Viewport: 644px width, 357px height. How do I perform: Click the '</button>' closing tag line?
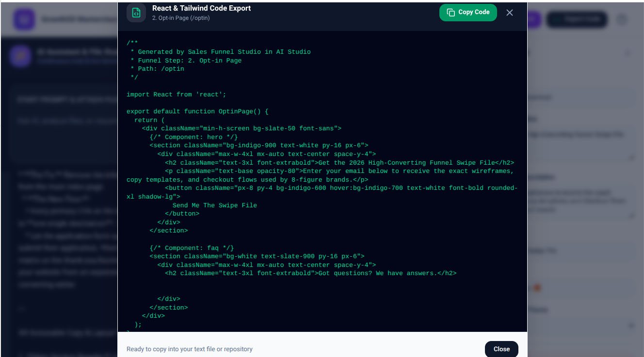[182, 214]
